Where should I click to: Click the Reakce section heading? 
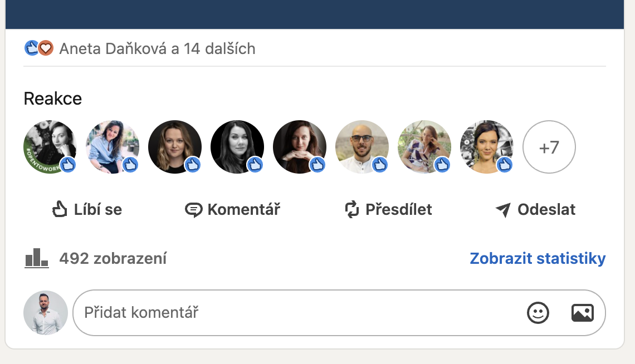(x=52, y=99)
